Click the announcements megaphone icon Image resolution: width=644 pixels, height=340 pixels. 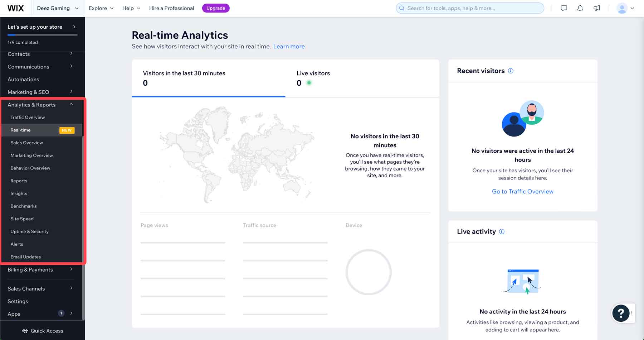pyautogui.click(x=597, y=8)
